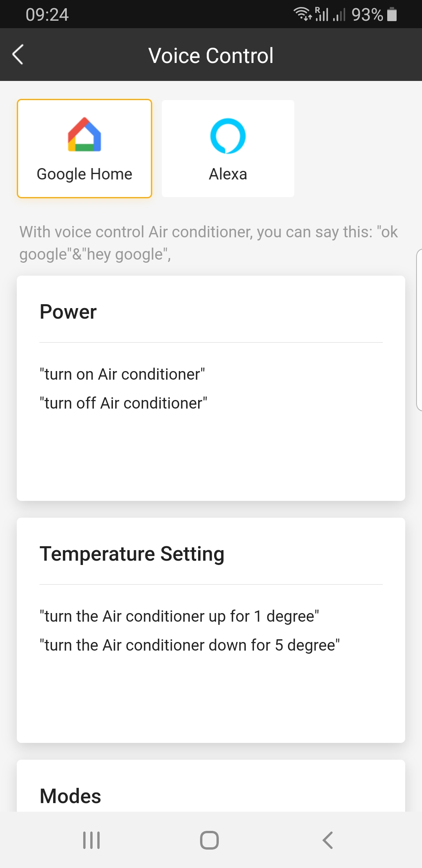The image size is (422, 868).
Task: Open Android recent apps button
Action: (91, 840)
